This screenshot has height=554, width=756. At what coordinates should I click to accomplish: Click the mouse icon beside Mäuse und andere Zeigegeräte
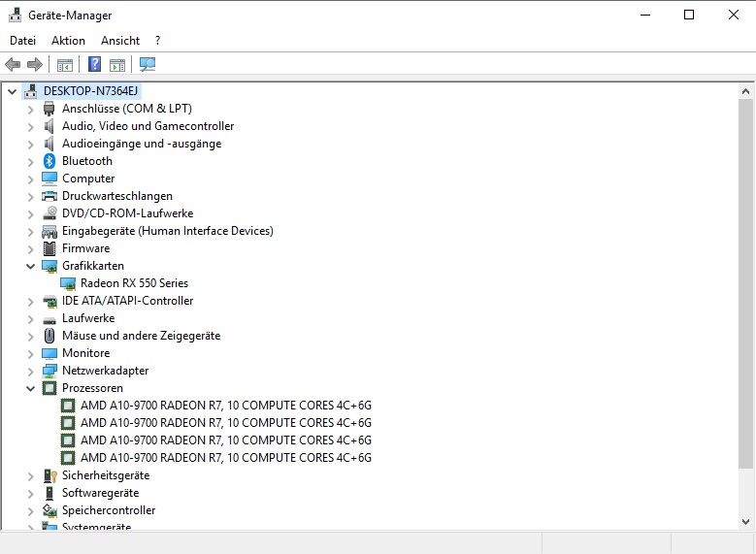[x=49, y=336]
